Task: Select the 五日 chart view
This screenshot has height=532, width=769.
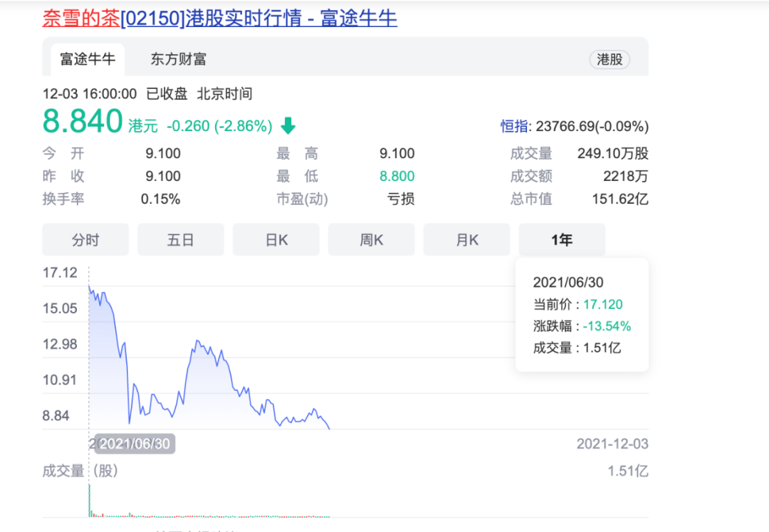Action: click(x=180, y=240)
